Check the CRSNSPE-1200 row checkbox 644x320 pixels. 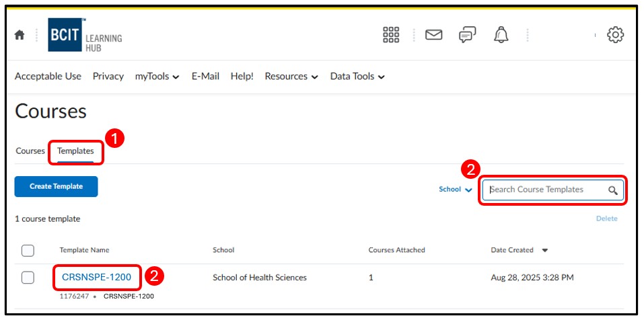pyautogui.click(x=28, y=278)
